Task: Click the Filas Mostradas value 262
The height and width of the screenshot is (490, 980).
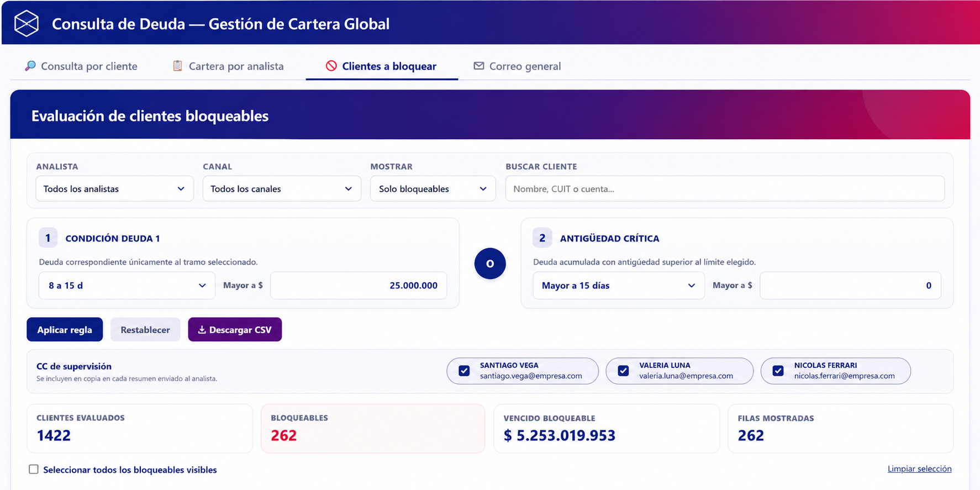Action: pyautogui.click(x=751, y=436)
